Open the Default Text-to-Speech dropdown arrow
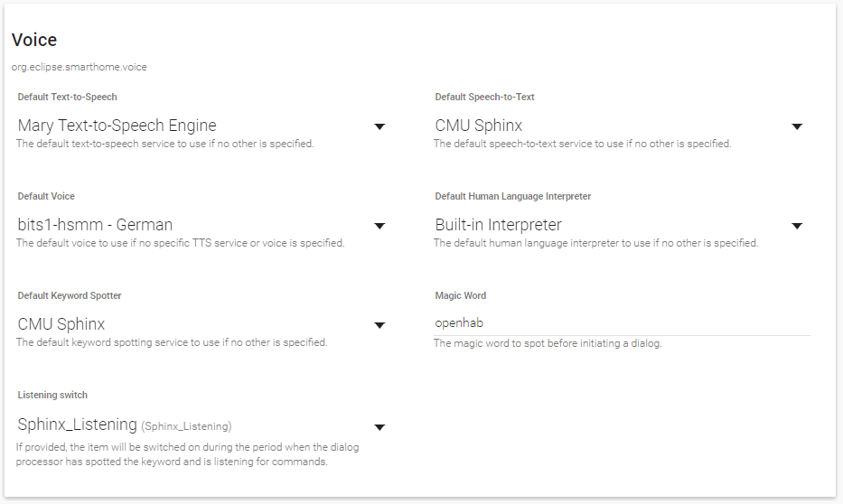Viewport: 843px width, 504px height. click(x=379, y=126)
